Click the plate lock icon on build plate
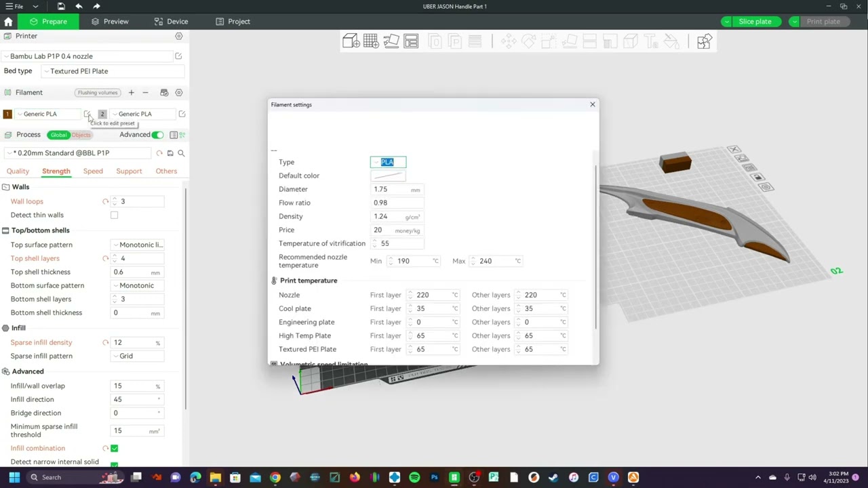Viewport: 868px width, 488px height. (x=757, y=177)
